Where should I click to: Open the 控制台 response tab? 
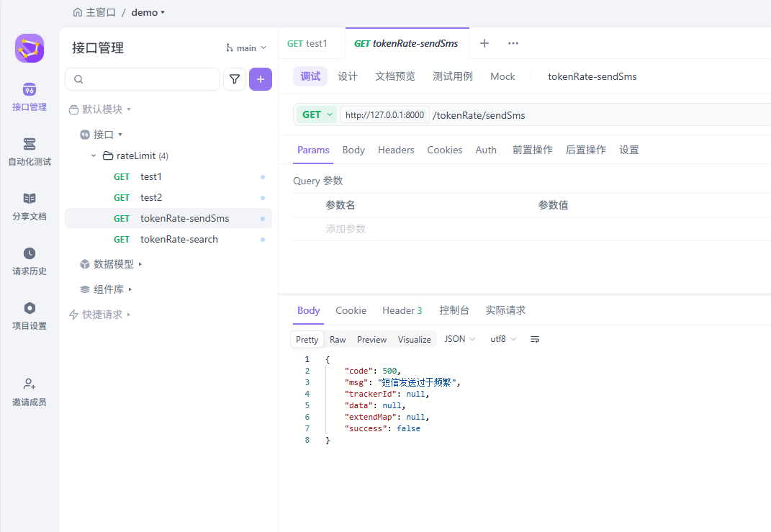click(454, 310)
